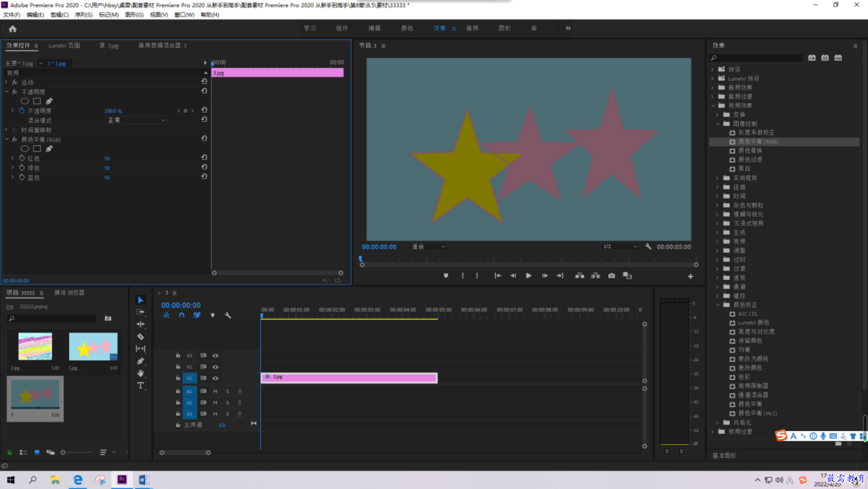Step forward one frame
Viewport: 868px width, 489px height.
pos(545,276)
